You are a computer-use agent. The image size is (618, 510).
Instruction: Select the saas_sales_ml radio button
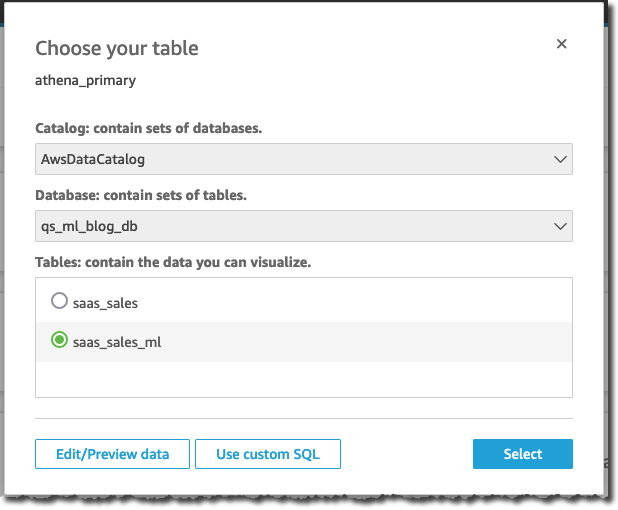click(x=58, y=341)
